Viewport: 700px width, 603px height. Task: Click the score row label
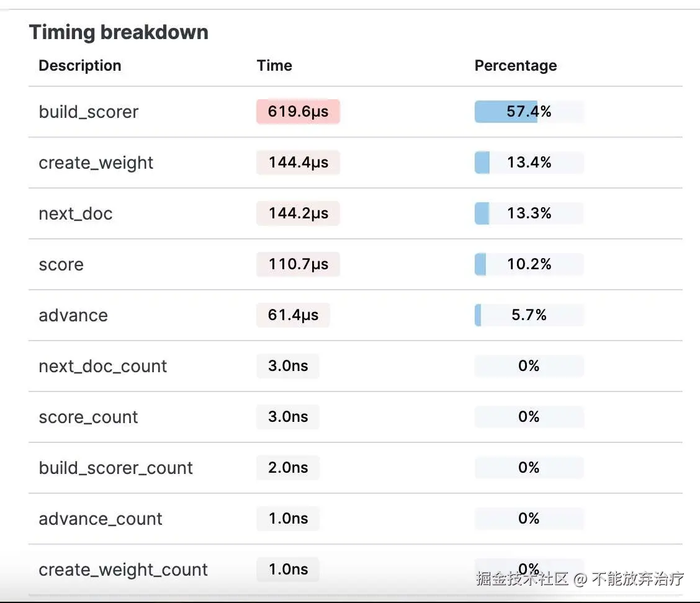[x=61, y=264]
